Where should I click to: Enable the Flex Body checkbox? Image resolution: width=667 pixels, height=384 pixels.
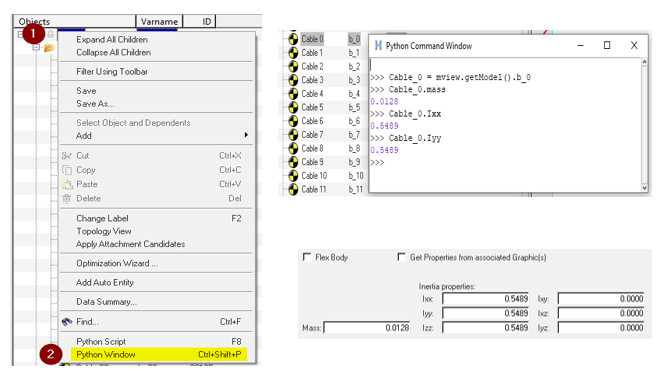(306, 257)
